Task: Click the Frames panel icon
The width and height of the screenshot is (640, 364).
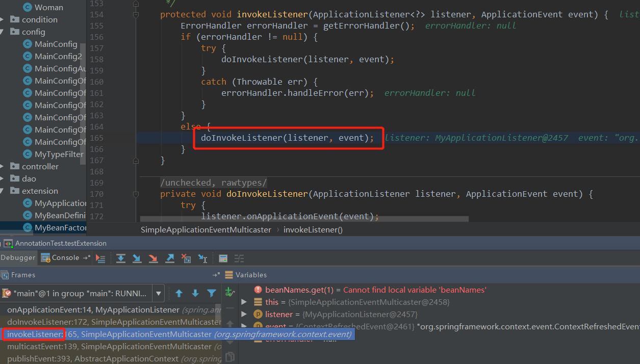Action: pos(5,275)
